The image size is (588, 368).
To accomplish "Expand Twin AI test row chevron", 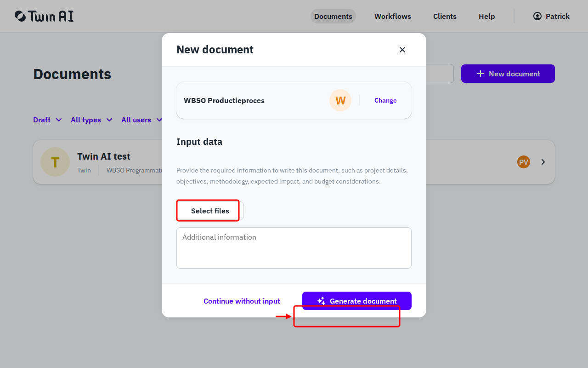I will point(543,162).
